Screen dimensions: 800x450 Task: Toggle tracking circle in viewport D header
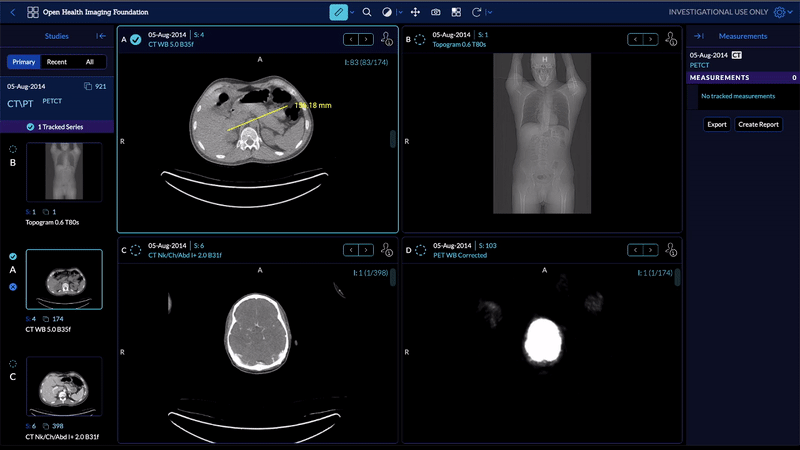[420, 250]
